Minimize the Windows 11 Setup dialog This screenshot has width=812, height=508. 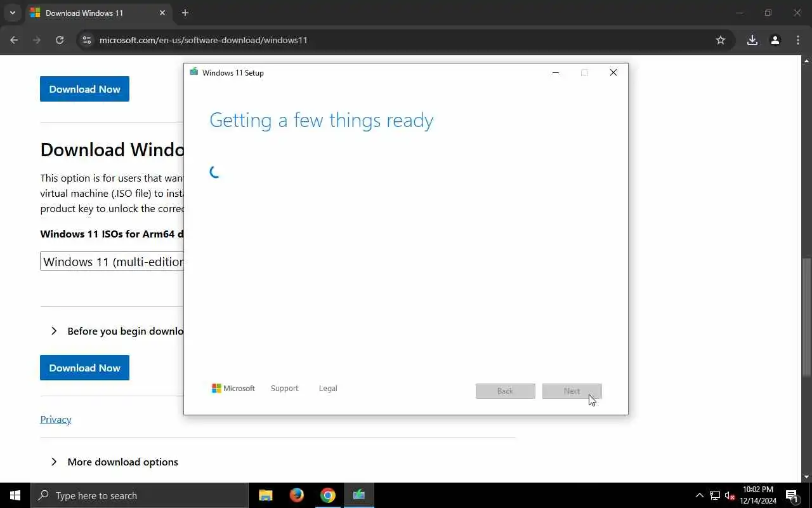556,72
